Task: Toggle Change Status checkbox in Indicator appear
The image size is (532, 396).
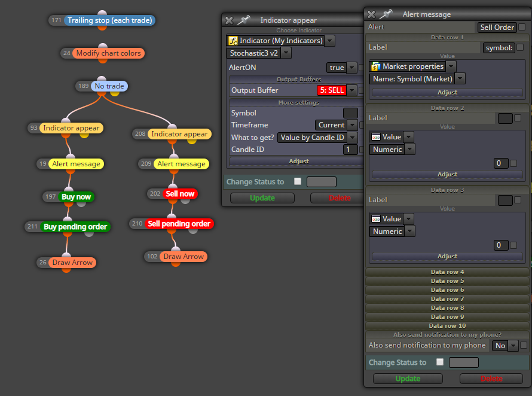Action: [298, 181]
